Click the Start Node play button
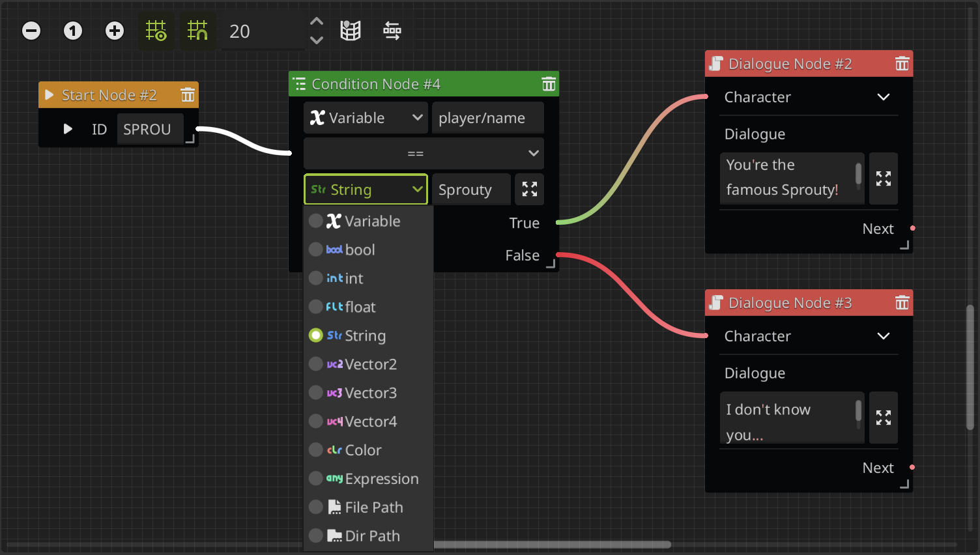Screen dimensions: 980x555 (68, 129)
